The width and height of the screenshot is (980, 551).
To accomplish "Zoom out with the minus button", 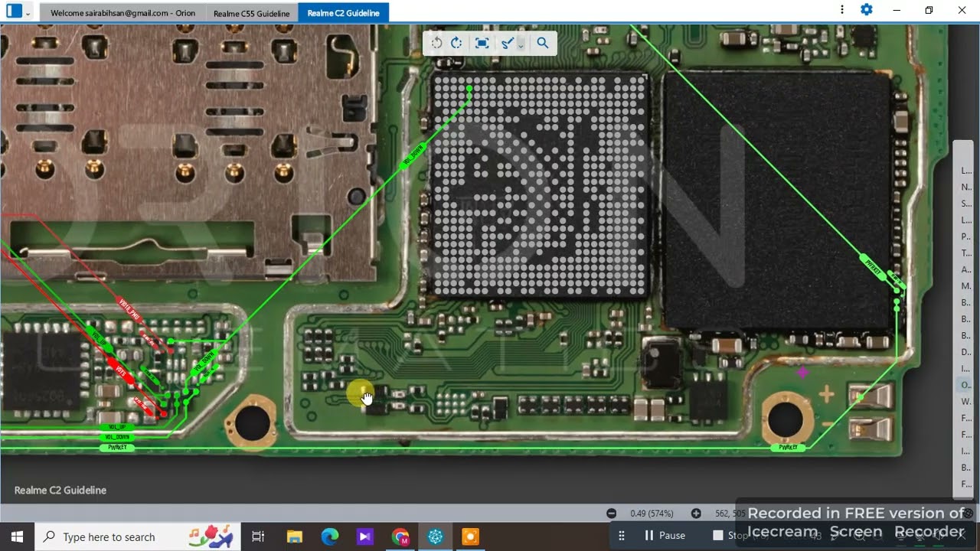I will [x=611, y=514].
